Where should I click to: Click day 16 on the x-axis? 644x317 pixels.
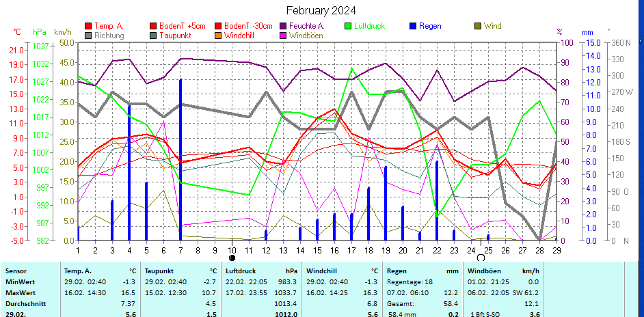[x=335, y=249]
